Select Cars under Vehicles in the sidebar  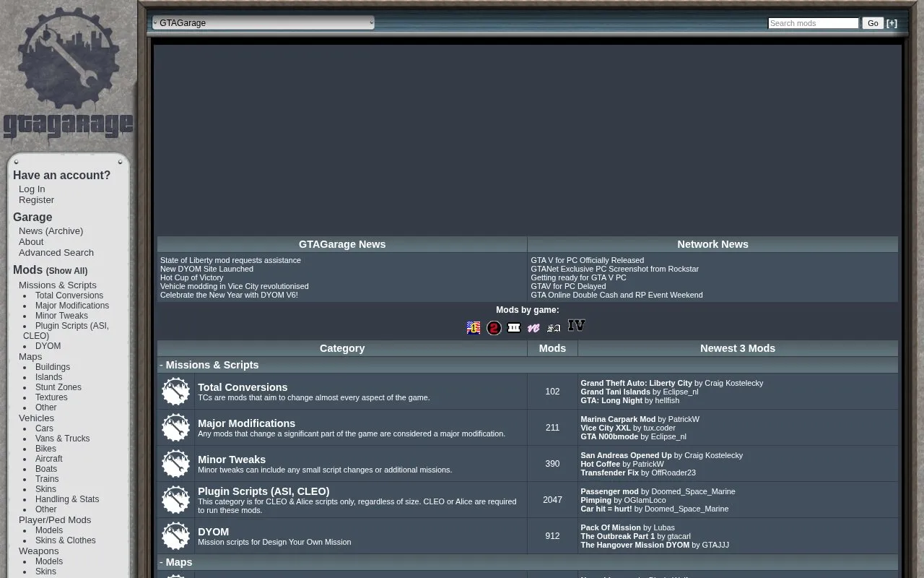44,428
